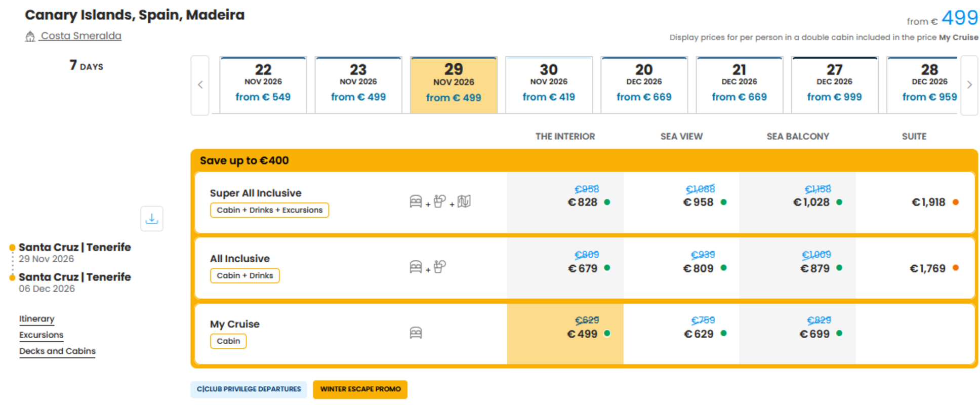Select the 30 Nov 2026 departure tab
This screenshot has height=405, width=980.
pos(549,85)
